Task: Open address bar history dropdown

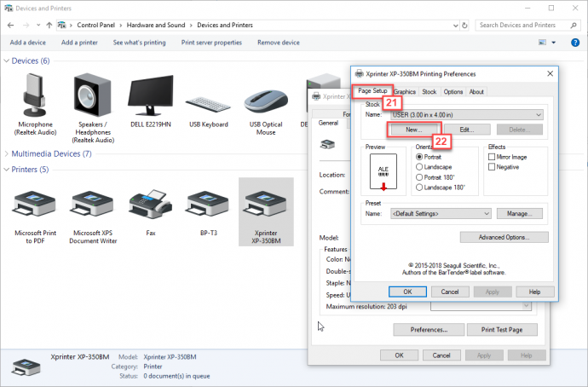Action: [455, 26]
